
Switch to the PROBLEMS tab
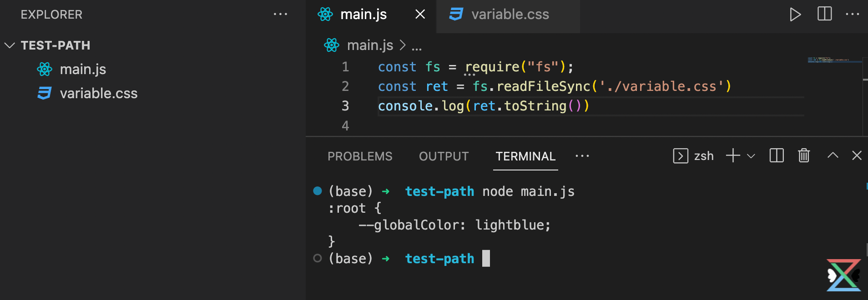click(359, 156)
